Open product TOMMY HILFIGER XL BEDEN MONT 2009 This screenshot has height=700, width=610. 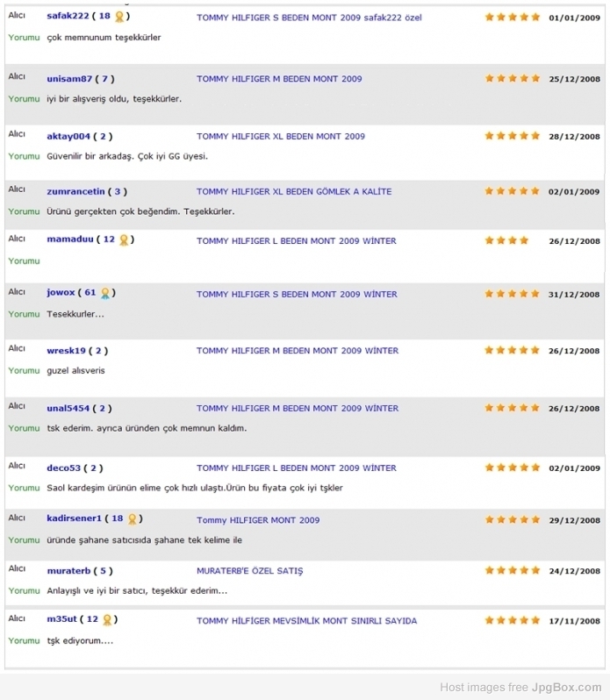pyautogui.click(x=281, y=137)
